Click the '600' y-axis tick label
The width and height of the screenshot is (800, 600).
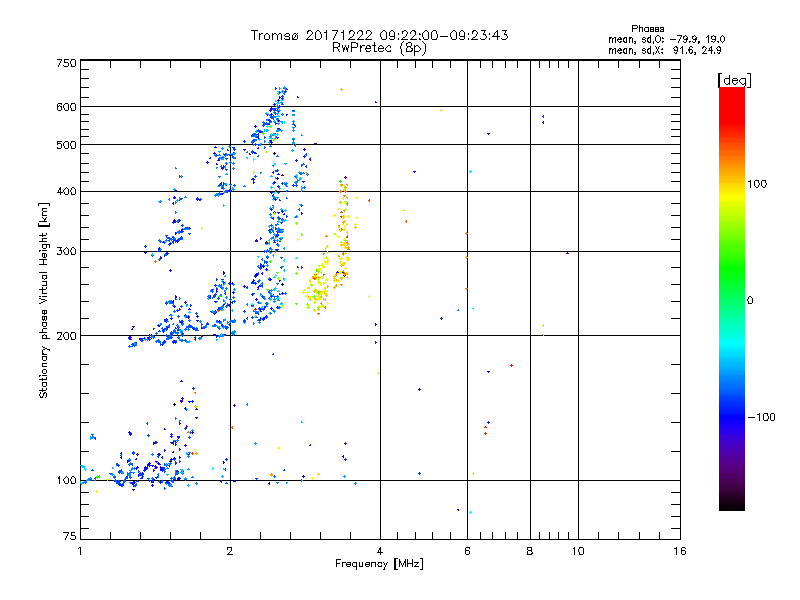[66, 107]
